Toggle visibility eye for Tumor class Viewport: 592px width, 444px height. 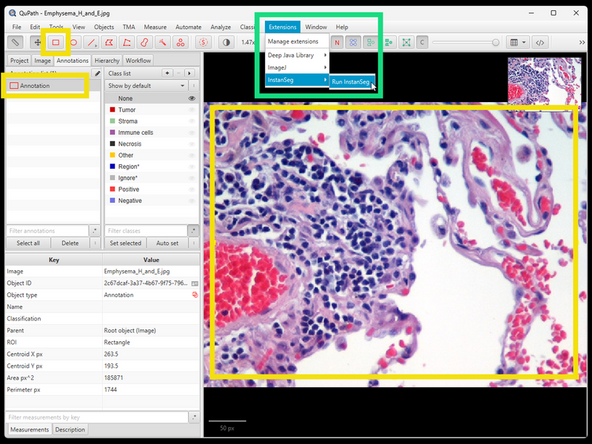click(192, 110)
